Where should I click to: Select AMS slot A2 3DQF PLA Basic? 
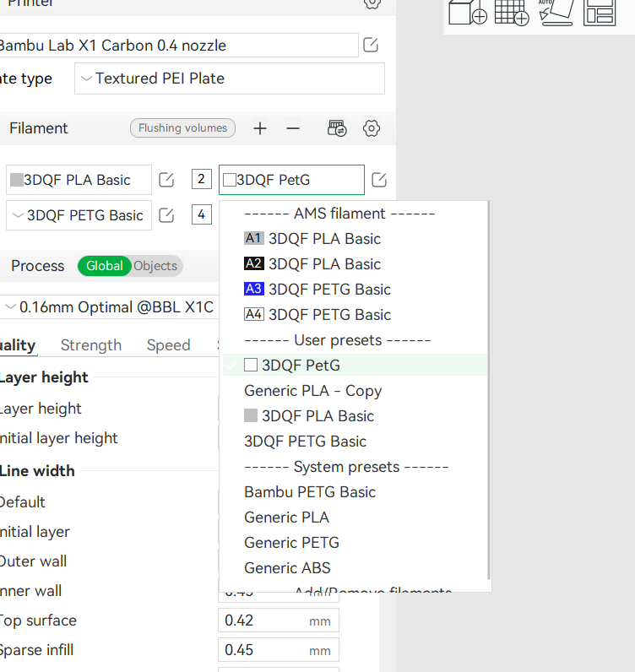click(355, 264)
